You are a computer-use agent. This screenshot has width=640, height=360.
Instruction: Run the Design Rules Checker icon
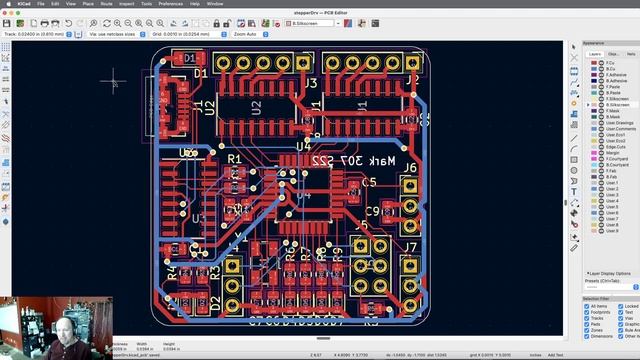tap(276, 24)
